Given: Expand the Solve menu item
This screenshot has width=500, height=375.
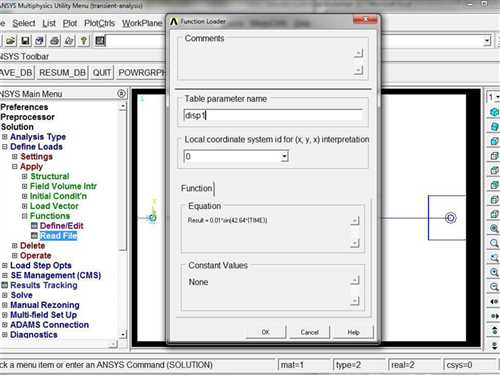Looking at the screenshot, I should pyautogui.click(x=5, y=295).
